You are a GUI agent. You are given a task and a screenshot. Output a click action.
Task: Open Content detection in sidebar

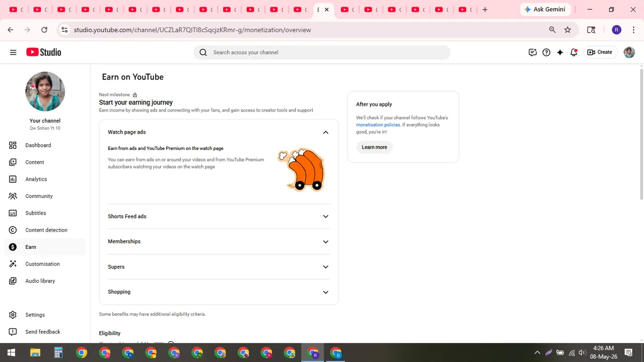click(x=45, y=230)
